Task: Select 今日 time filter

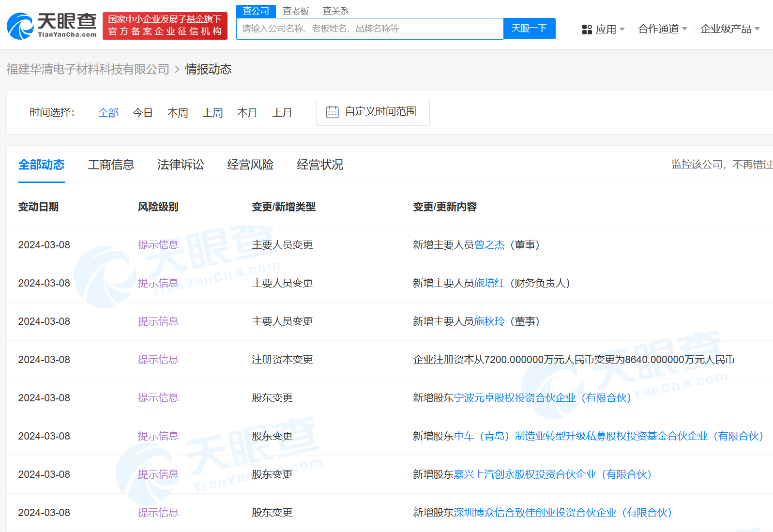Action: click(143, 113)
